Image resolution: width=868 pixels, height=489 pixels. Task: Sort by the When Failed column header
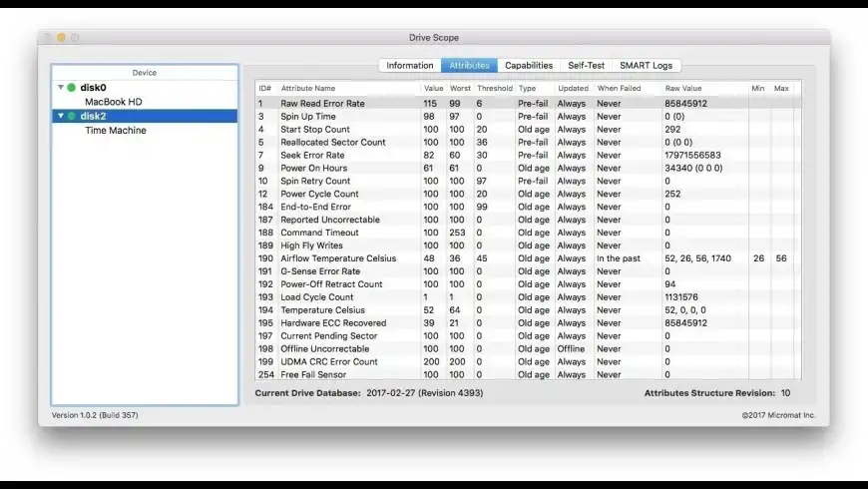pyautogui.click(x=619, y=88)
